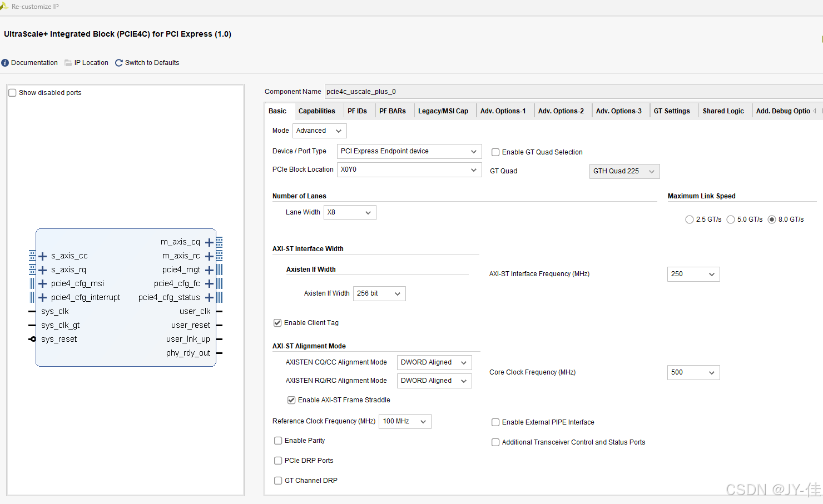Image resolution: width=823 pixels, height=504 pixels.
Task: Switch to the Basic tab
Action: click(277, 111)
